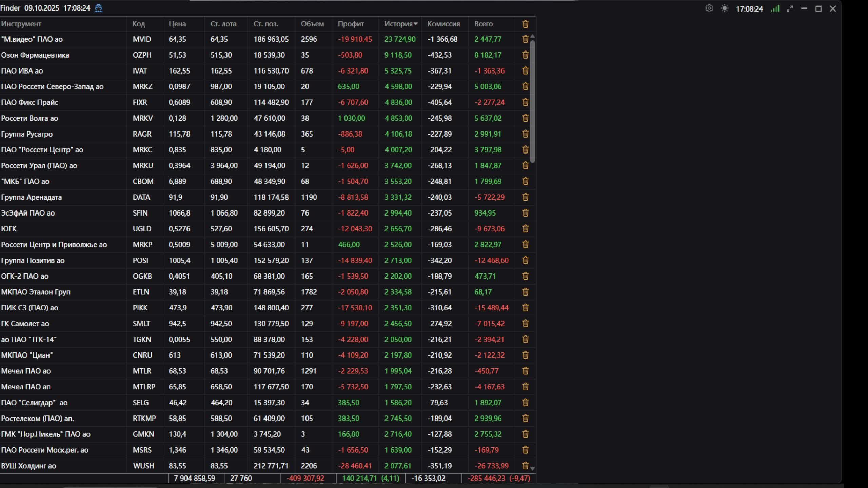Click header trash icon to clear all
The image size is (868, 488).
(x=525, y=24)
